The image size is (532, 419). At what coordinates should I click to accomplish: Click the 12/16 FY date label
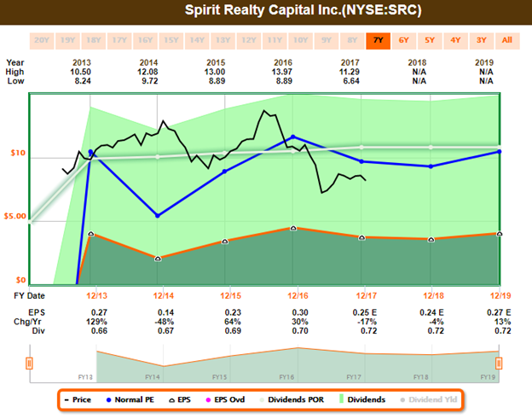coord(298,296)
